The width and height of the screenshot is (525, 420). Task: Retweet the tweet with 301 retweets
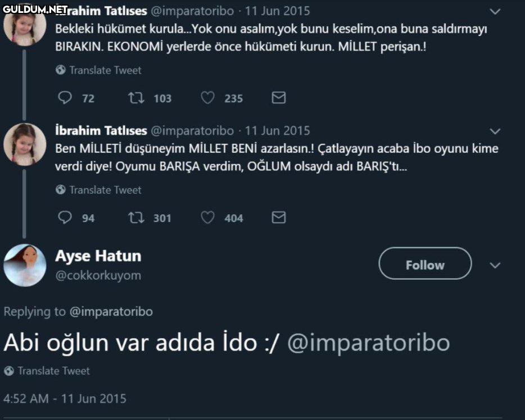click(136, 218)
